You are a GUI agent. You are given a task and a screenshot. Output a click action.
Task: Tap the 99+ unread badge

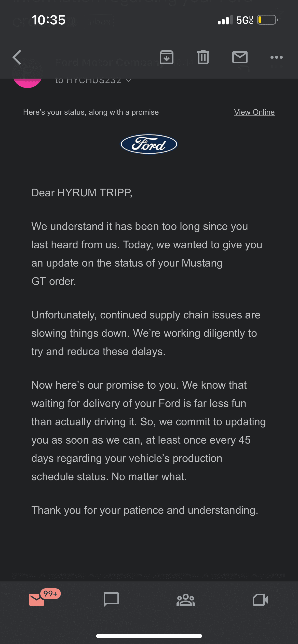(x=50, y=594)
